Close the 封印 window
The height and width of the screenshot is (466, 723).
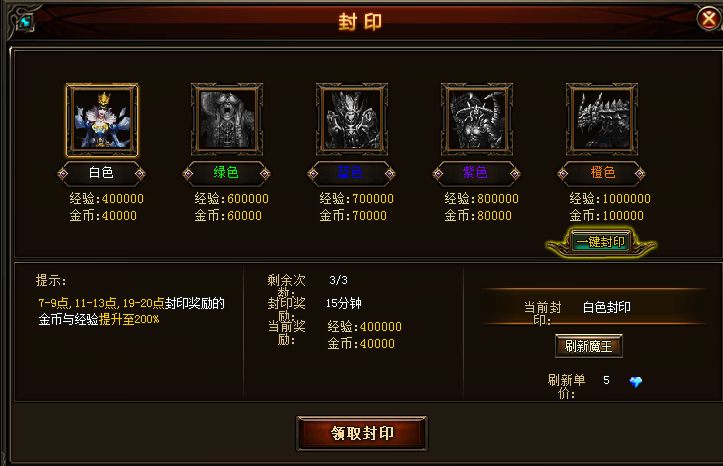[x=709, y=19]
